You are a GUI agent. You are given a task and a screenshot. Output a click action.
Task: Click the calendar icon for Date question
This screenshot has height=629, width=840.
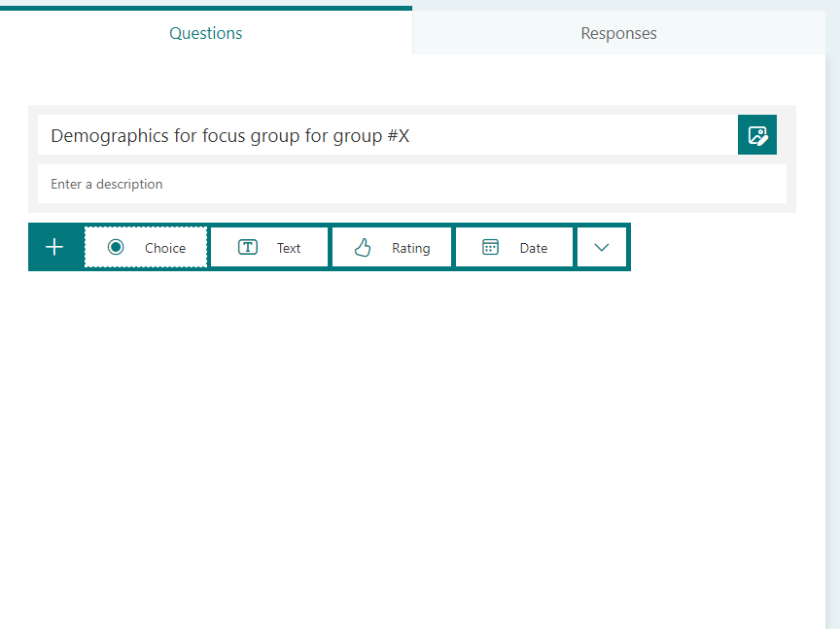[490, 247]
